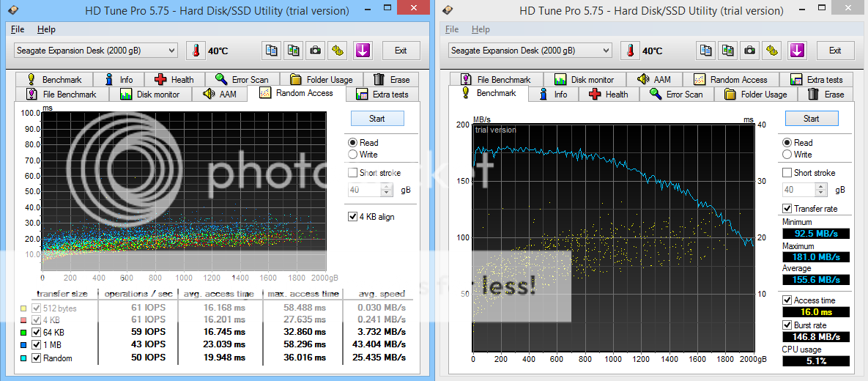Open File Benchmark tab in right window
The image size is (868, 381).
[497, 80]
